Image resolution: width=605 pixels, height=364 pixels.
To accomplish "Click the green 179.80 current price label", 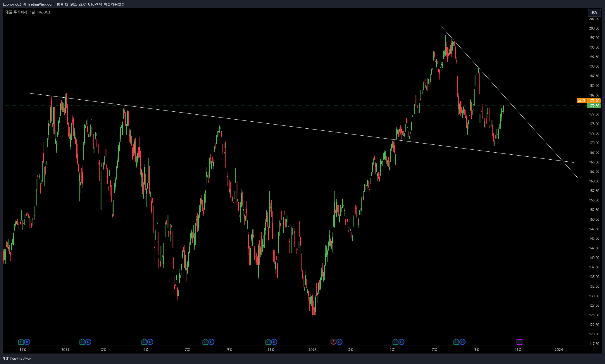I will click(x=594, y=106).
